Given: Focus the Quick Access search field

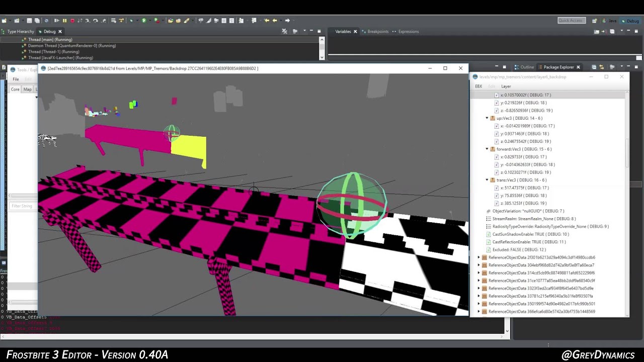Looking at the screenshot, I should 572,20.
